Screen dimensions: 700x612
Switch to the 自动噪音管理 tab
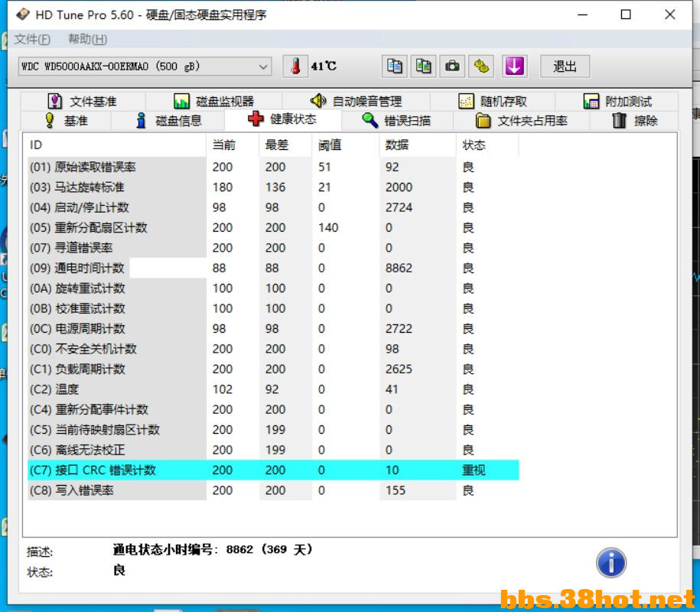357,101
